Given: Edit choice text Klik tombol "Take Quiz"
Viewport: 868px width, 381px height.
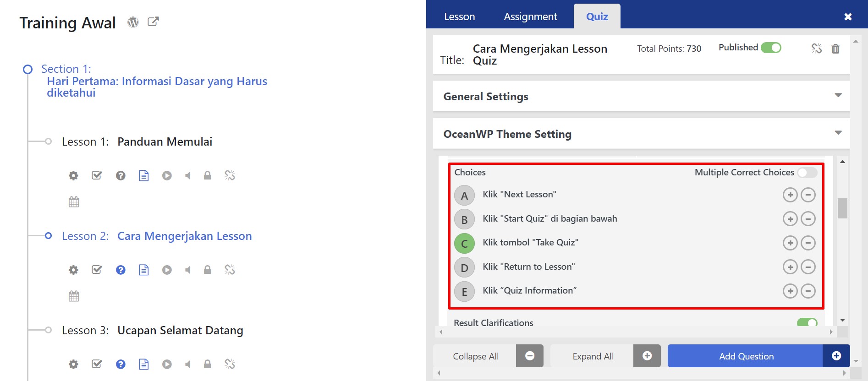Looking at the screenshot, I should 531,242.
